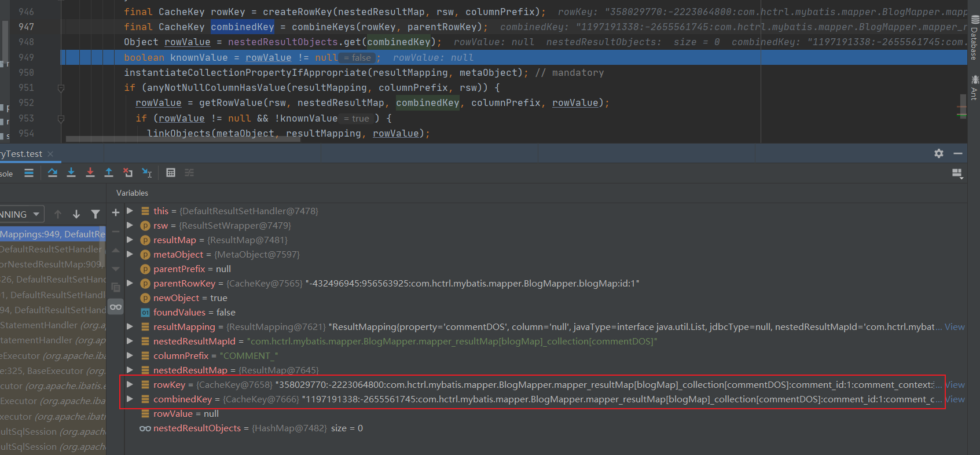The height and width of the screenshot is (455, 980).
Task: Click the red Force Step Into button
Action: click(x=90, y=173)
